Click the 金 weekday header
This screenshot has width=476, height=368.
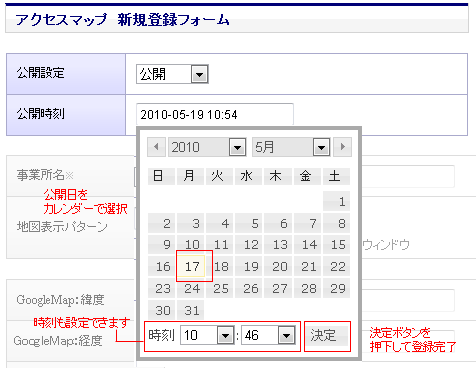(307, 176)
